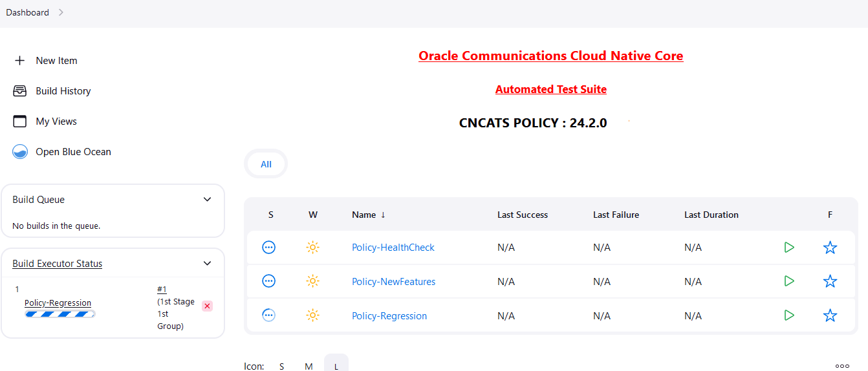Image resolution: width=868 pixels, height=371 pixels.
Task: Open the Build History link
Action: click(x=63, y=91)
